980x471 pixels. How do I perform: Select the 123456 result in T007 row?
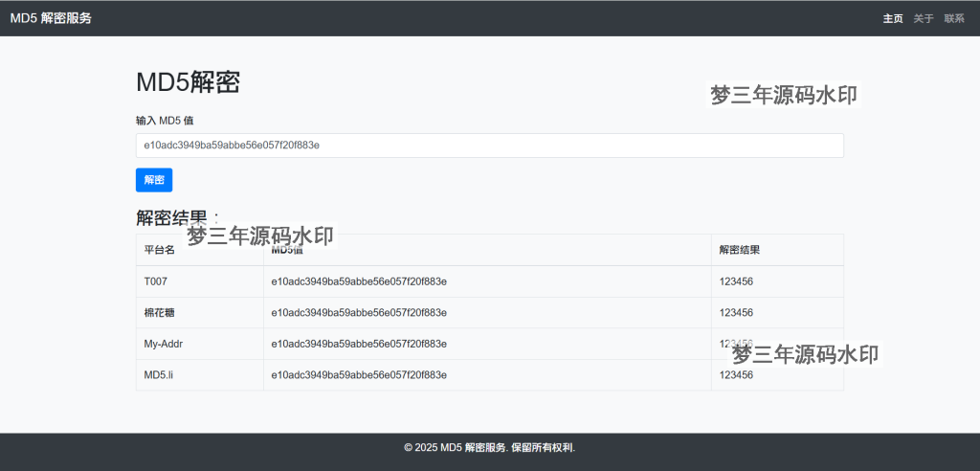(x=736, y=281)
